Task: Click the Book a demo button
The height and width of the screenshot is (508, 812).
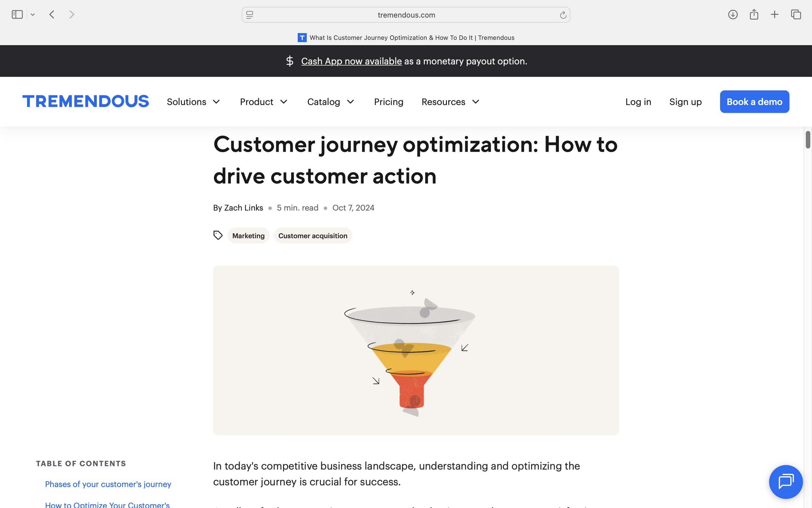Action: pos(754,101)
